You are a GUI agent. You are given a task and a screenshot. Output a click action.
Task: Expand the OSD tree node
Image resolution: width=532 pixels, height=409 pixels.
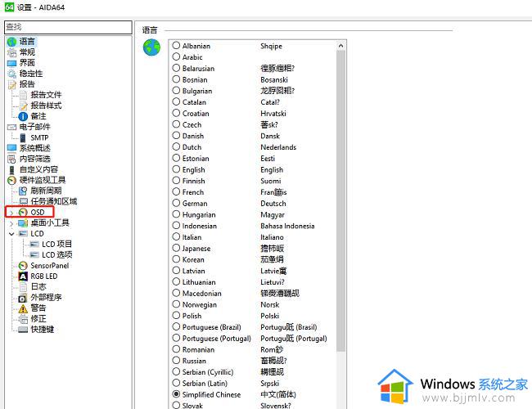coord(11,213)
